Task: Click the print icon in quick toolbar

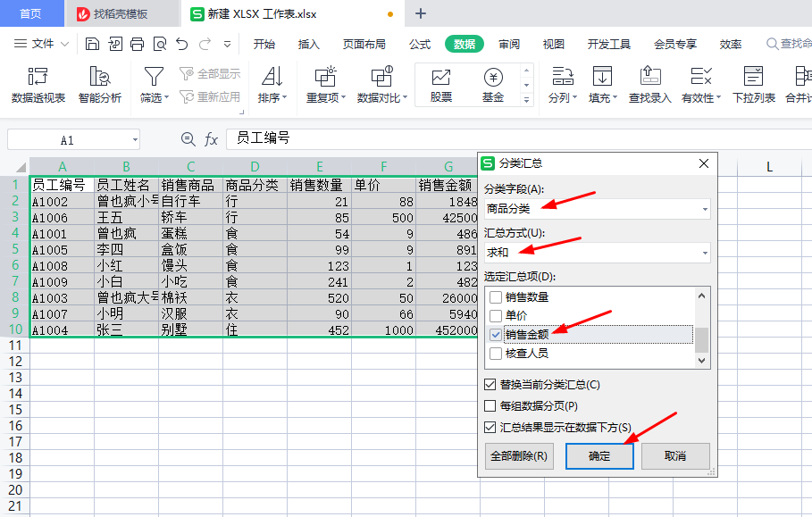Action: pos(137,44)
